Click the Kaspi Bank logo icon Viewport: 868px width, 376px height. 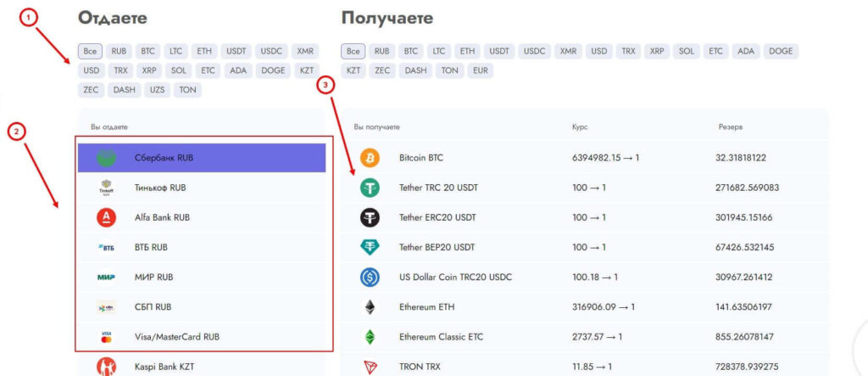107,366
